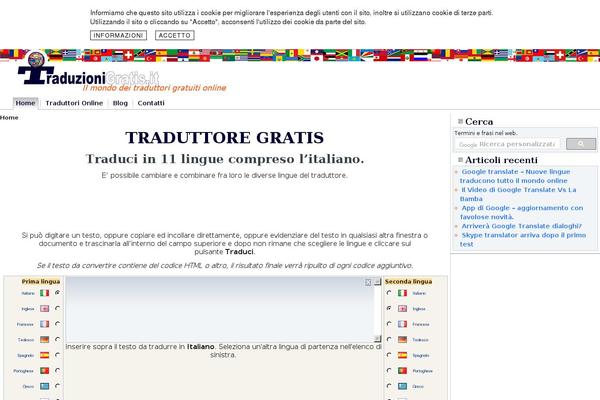
Task: Select Spagnolo radio as Prima lingua
Action: click(57, 355)
